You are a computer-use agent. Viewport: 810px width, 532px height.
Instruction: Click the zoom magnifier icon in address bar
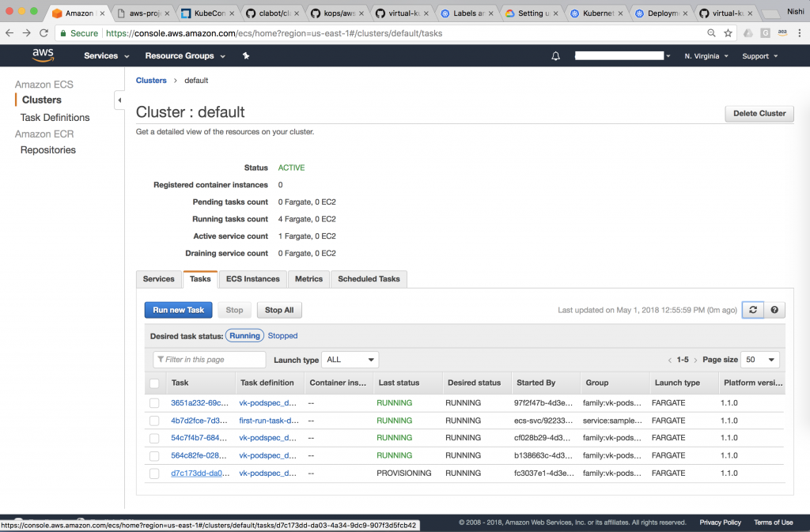(x=711, y=33)
